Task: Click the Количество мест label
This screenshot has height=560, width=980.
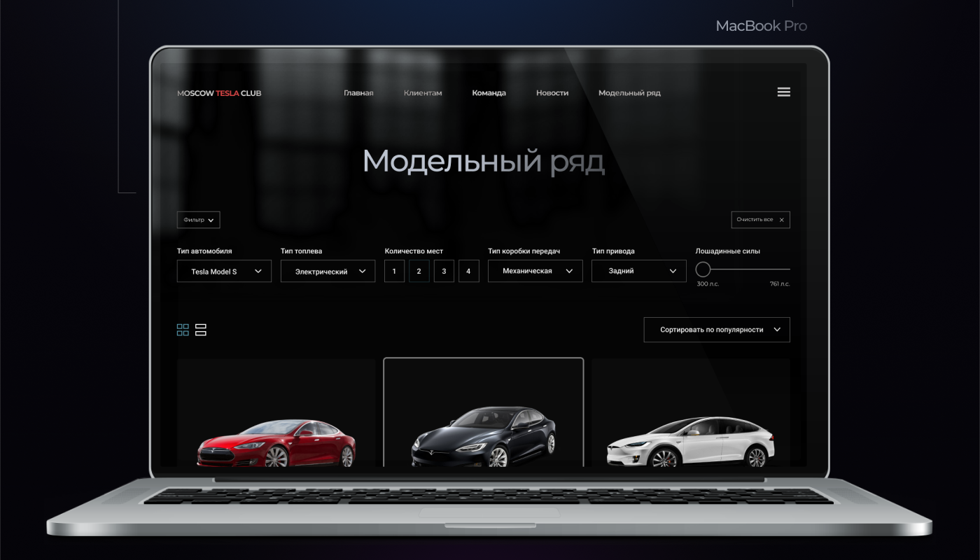Action: point(414,251)
